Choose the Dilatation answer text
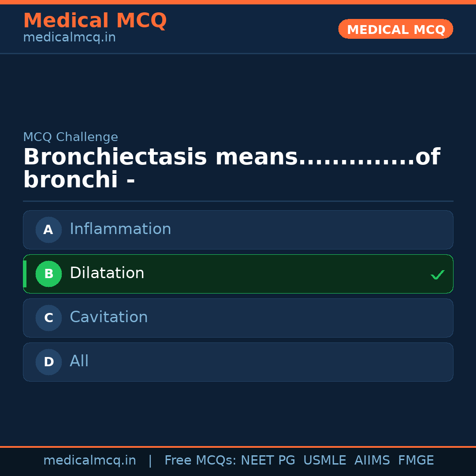476x476 pixels. (107, 273)
